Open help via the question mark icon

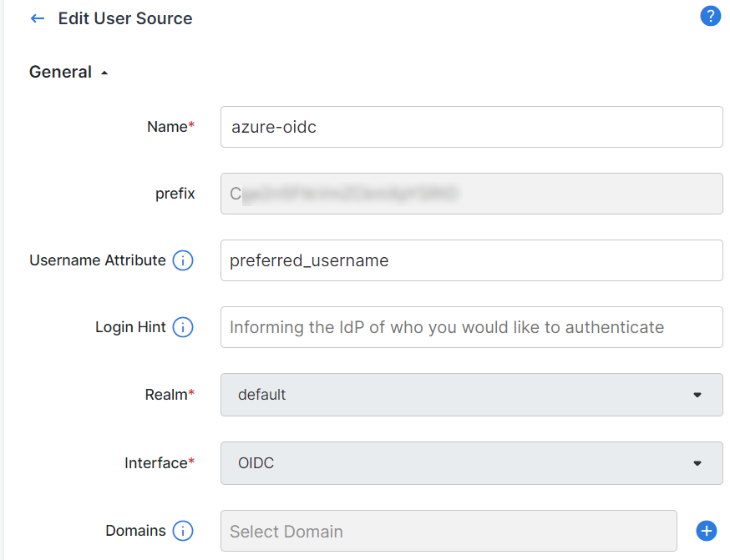710,16
